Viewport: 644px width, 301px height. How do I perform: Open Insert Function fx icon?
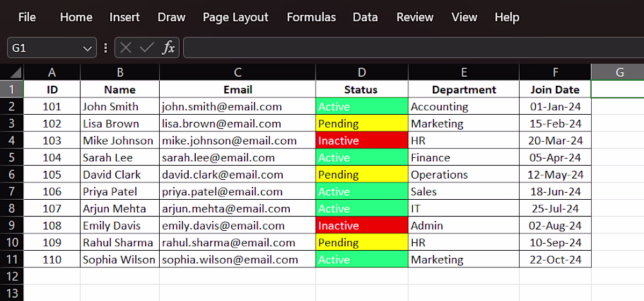click(x=168, y=48)
